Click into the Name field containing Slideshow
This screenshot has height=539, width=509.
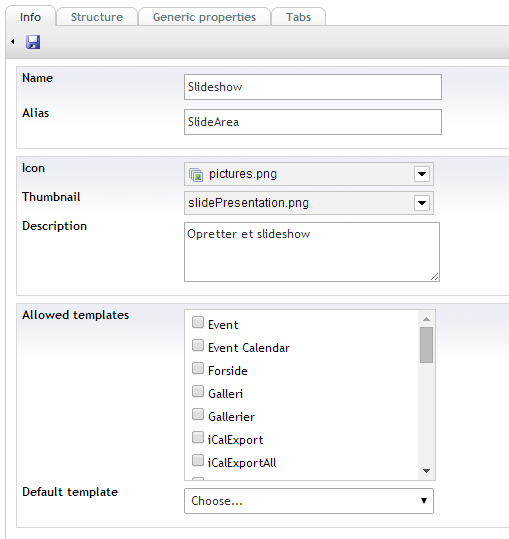coord(313,87)
